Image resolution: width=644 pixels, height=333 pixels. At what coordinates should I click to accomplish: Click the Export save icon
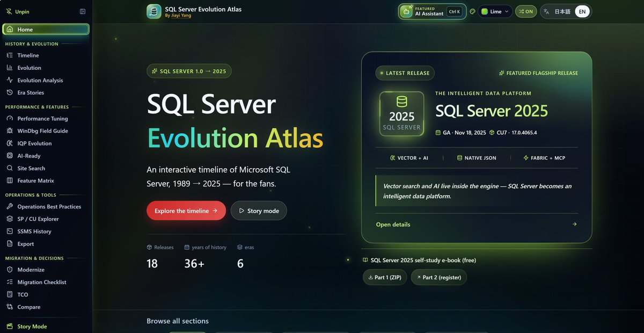click(10, 244)
